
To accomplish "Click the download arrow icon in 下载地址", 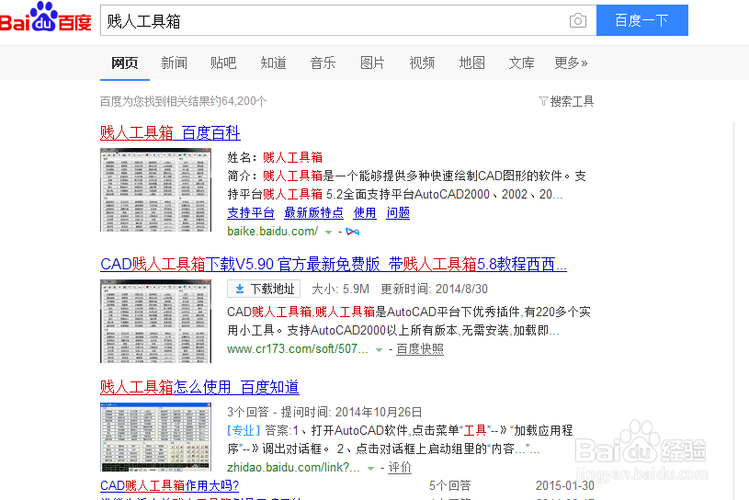I will pos(240,288).
